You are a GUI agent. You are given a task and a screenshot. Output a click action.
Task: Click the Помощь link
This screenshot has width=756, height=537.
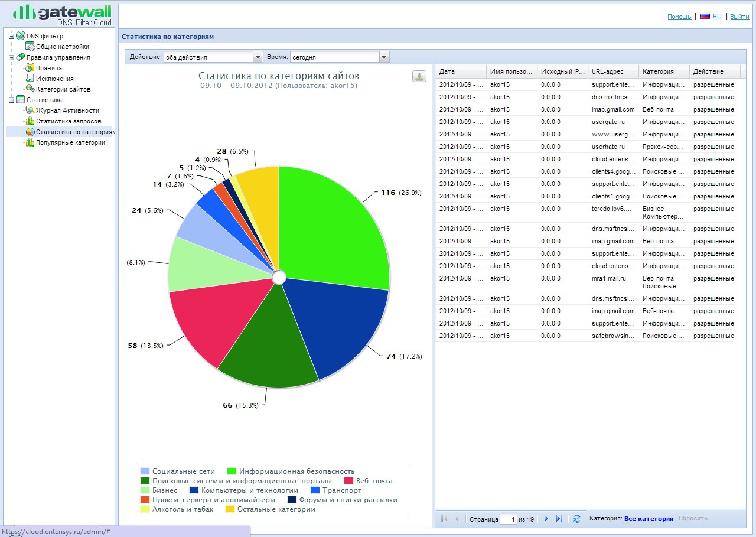(679, 17)
